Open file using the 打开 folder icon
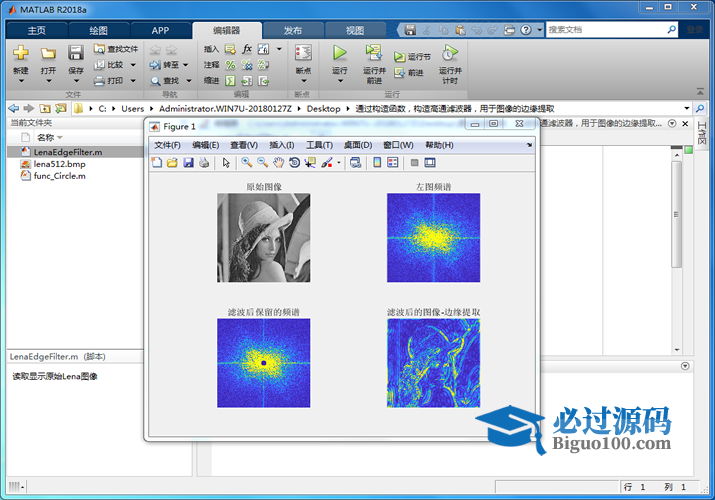This screenshot has height=500, width=715. (x=48, y=53)
